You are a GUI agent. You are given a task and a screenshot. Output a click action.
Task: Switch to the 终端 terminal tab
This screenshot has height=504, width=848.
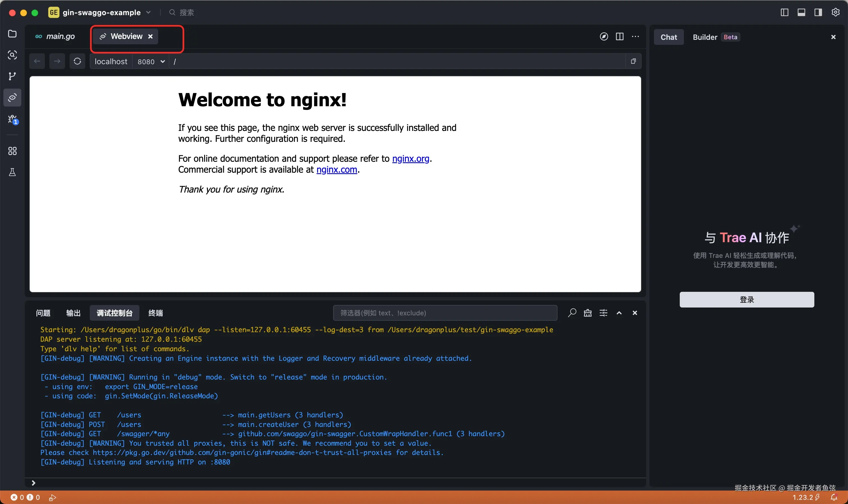pyautogui.click(x=156, y=313)
